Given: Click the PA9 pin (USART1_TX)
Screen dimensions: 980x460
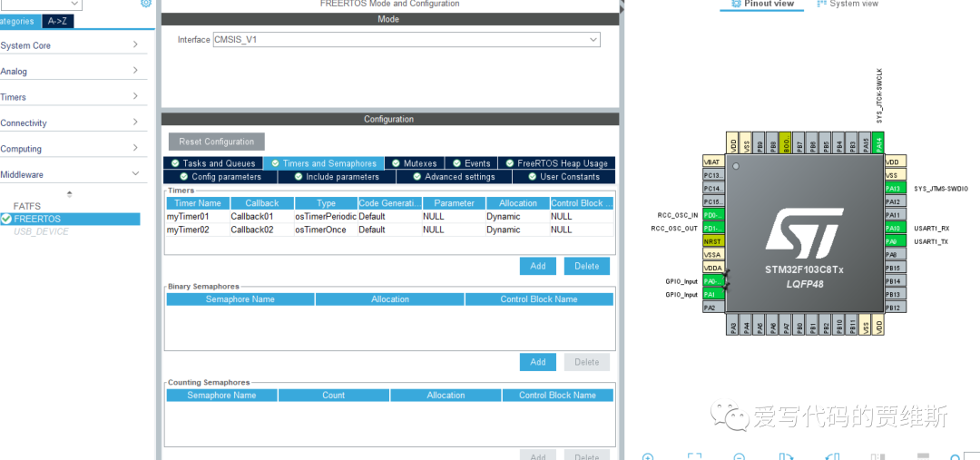Looking at the screenshot, I should (896, 241).
